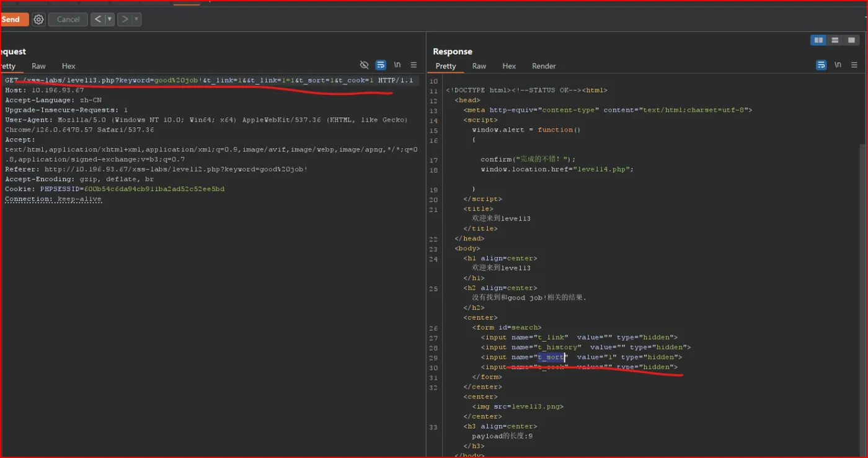Click the input name="t_history" line

(x=586, y=347)
